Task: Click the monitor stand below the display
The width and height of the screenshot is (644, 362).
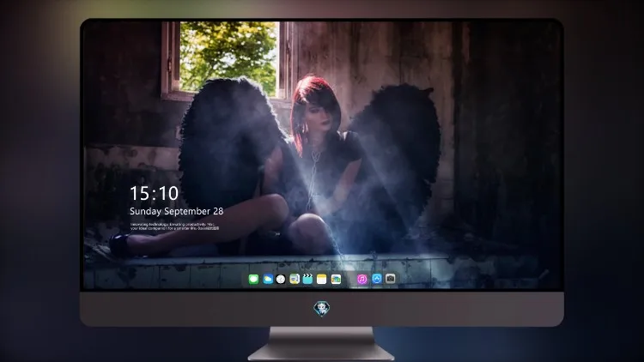Action: (x=322, y=344)
